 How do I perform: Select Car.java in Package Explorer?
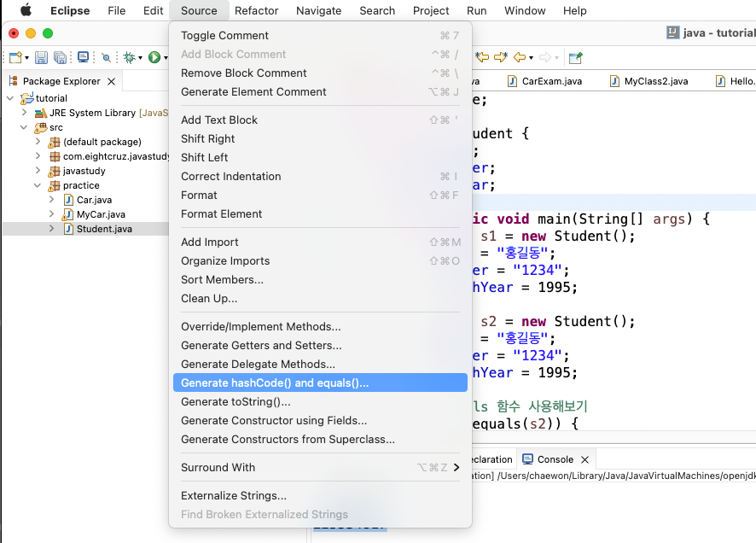tap(94, 200)
